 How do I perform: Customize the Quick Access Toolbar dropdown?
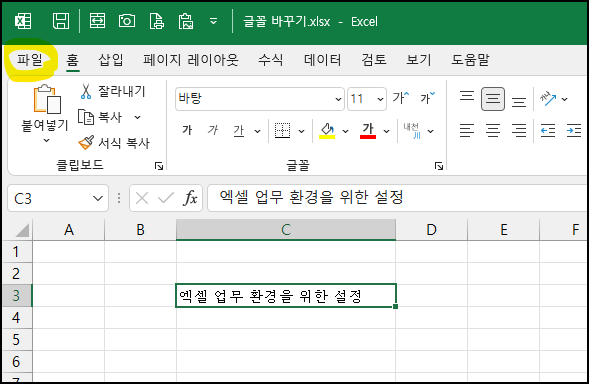click(x=213, y=21)
